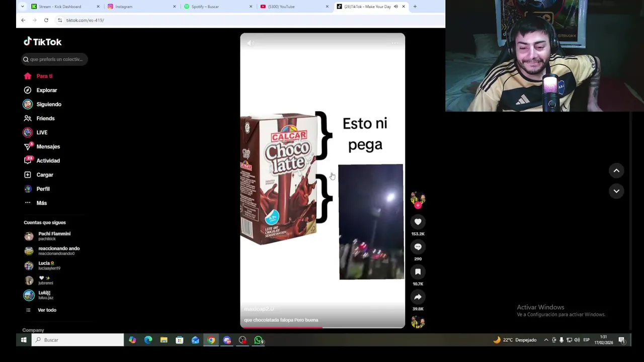Show hidden system tray icons
This screenshot has width=644, height=362.
[546, 340]
